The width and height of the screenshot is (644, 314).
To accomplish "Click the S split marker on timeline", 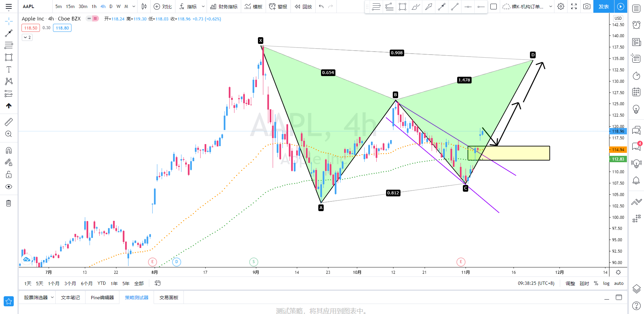I will pos(254,262).
